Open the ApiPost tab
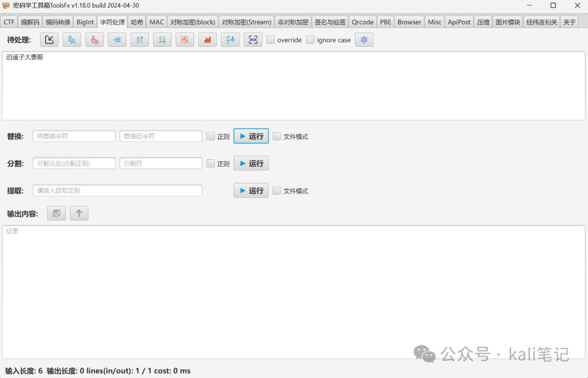Screen dimensions: 588x378 pos(459,22)
